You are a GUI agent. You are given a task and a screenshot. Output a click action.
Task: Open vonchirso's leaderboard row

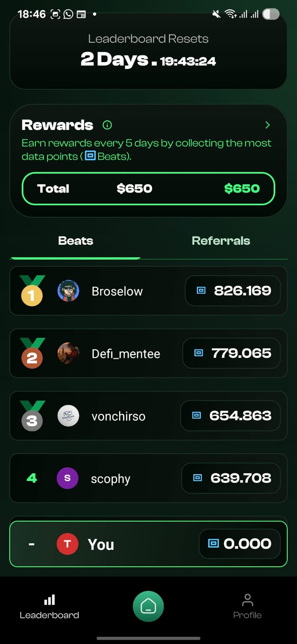(x=148, y=416)
